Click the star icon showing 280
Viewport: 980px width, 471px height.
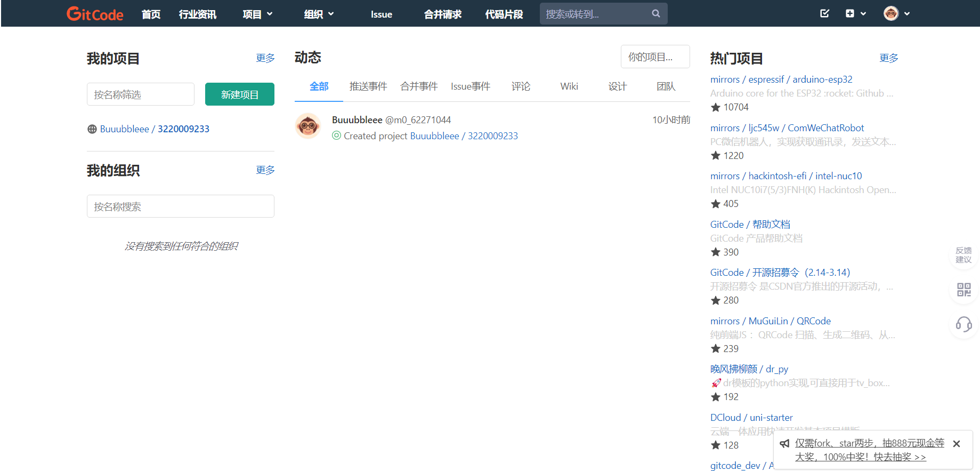click(716, 300)
